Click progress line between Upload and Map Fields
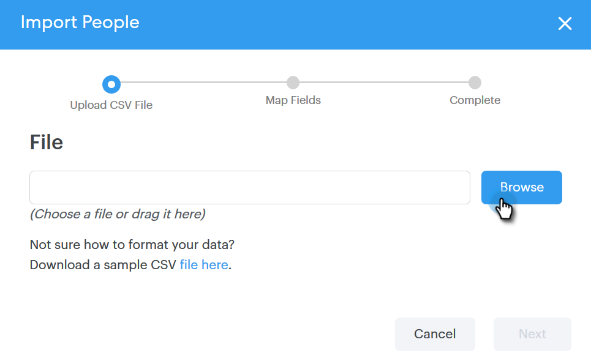Screen dimensions: 591x364 (203, 83)
